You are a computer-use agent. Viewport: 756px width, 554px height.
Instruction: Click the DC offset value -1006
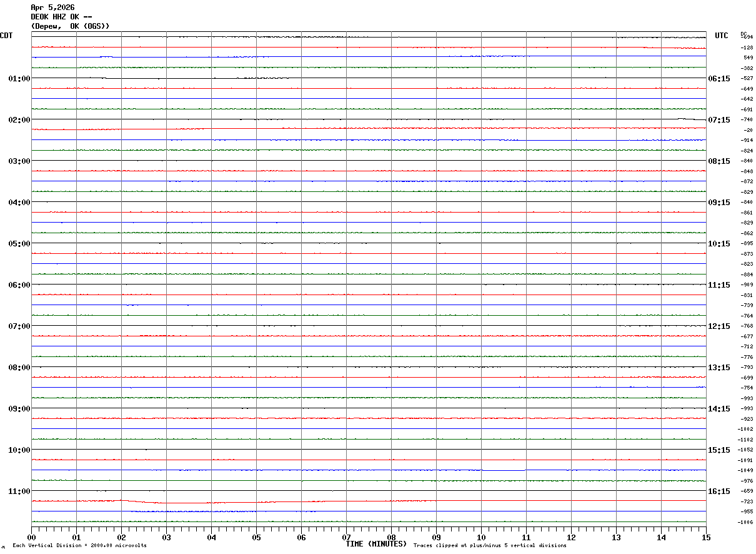[746, 522]
